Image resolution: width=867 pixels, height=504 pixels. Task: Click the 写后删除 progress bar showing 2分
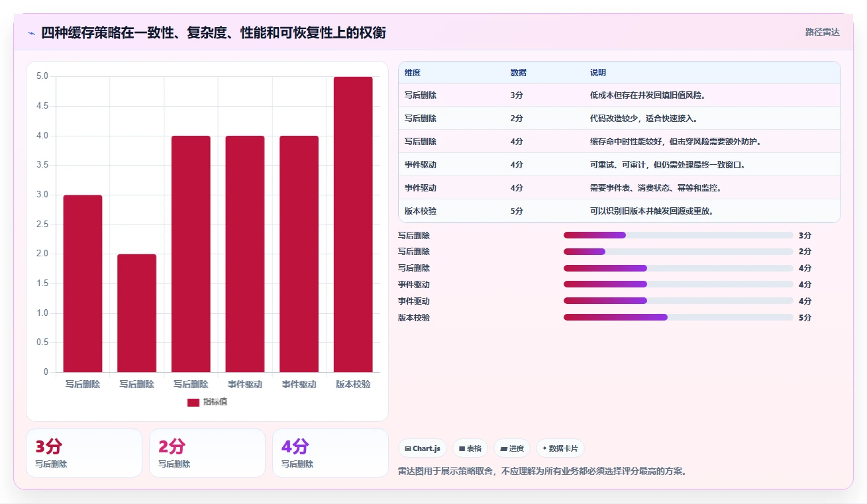(678, 252)
